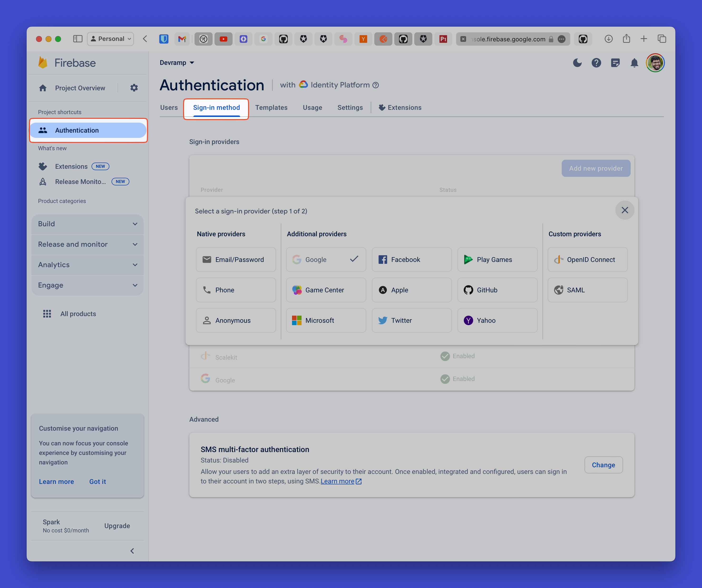
Task: Choose the GitHub provider
Action: click(x=497, y=290)
